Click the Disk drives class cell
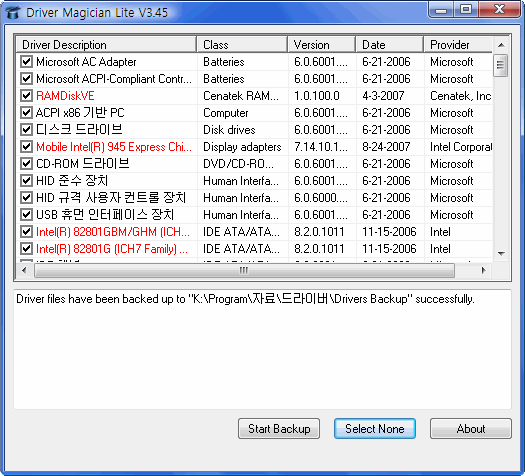525x476 pixels. pos(229,130)
